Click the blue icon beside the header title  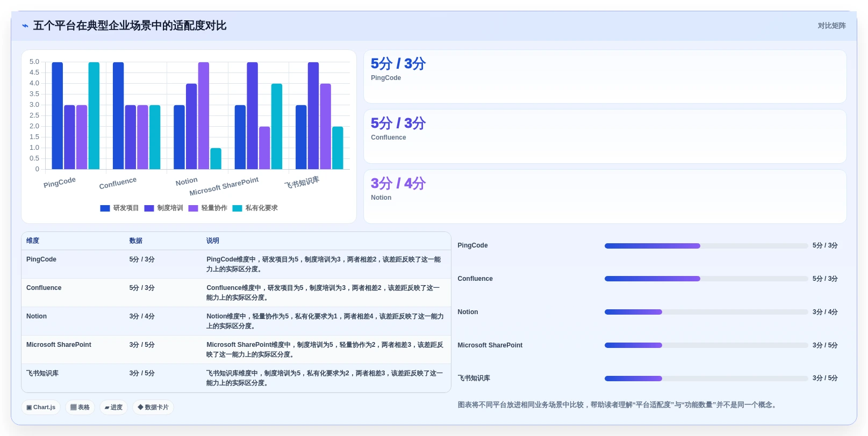25,26
